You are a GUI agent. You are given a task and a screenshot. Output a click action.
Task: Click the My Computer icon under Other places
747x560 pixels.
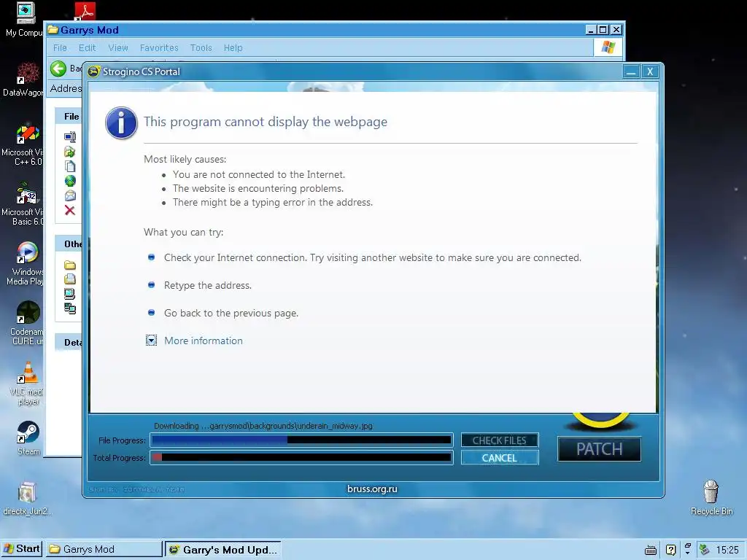click(70, 294)
